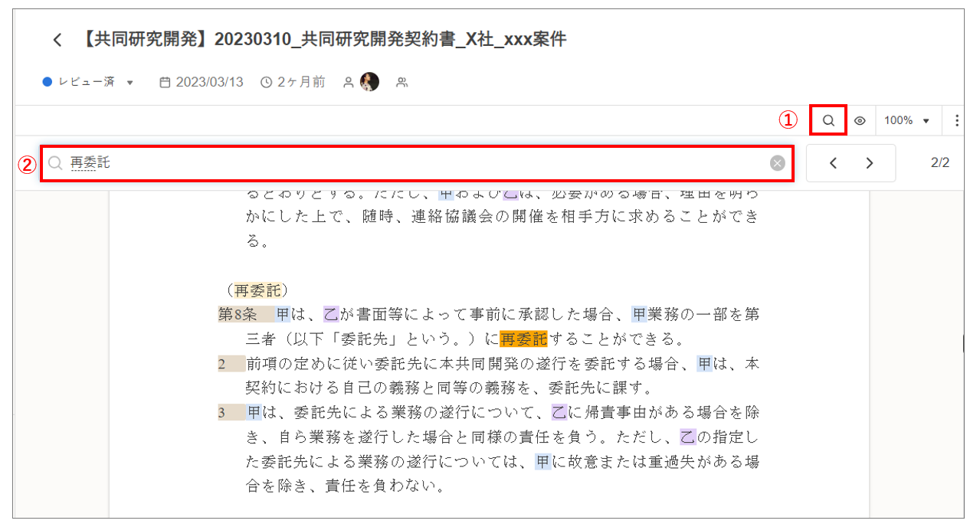Click the assignee avatar picture

click(369, 82)
